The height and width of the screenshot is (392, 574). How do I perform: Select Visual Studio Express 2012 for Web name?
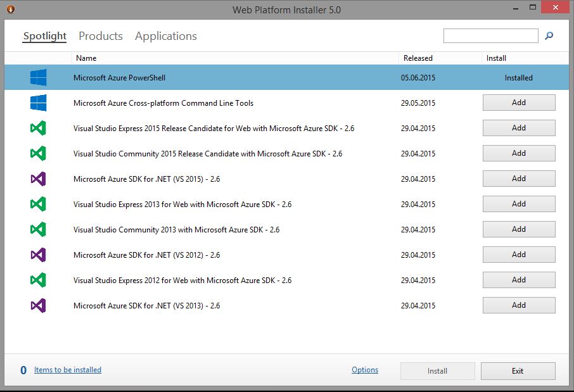click(x=182, y=280)
